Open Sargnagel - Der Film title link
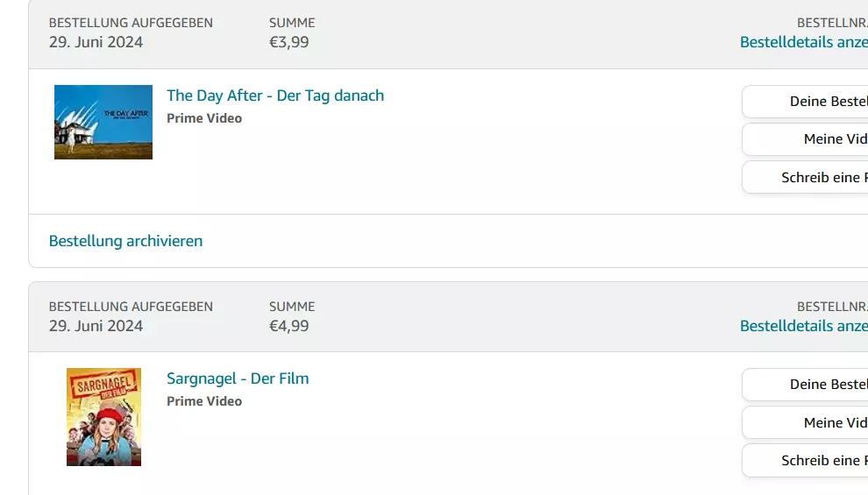The height and width of the screenshot is (495, 868). coord(238,378)
